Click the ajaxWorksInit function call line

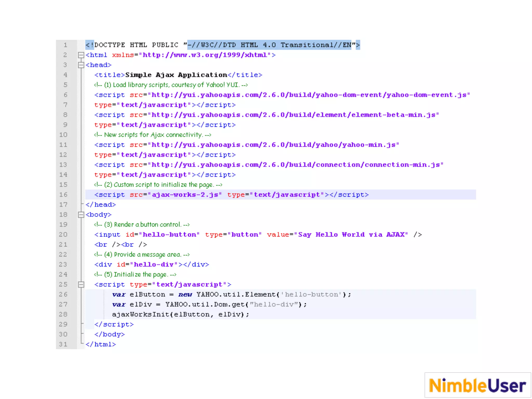(180, 315)
